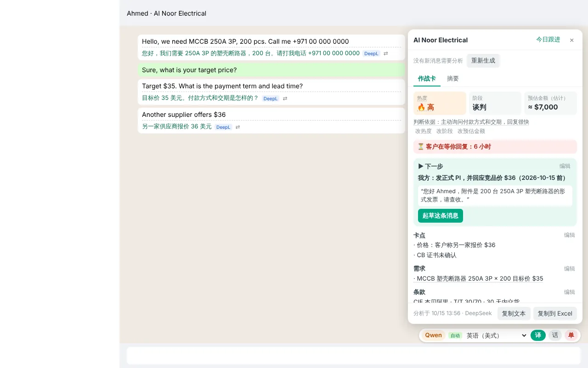Click DeepL badge on first message translation

(x=371, y=53)
